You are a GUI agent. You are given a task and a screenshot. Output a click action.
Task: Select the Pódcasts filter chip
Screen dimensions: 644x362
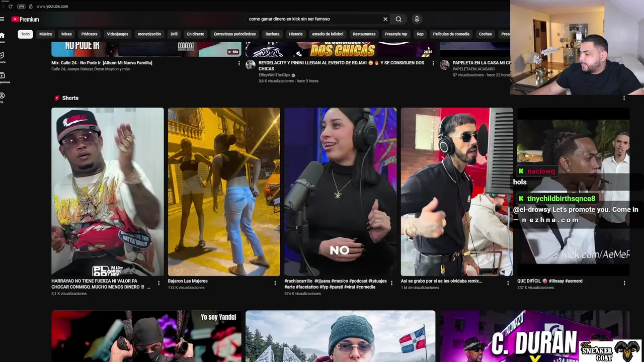pos(90,34)
